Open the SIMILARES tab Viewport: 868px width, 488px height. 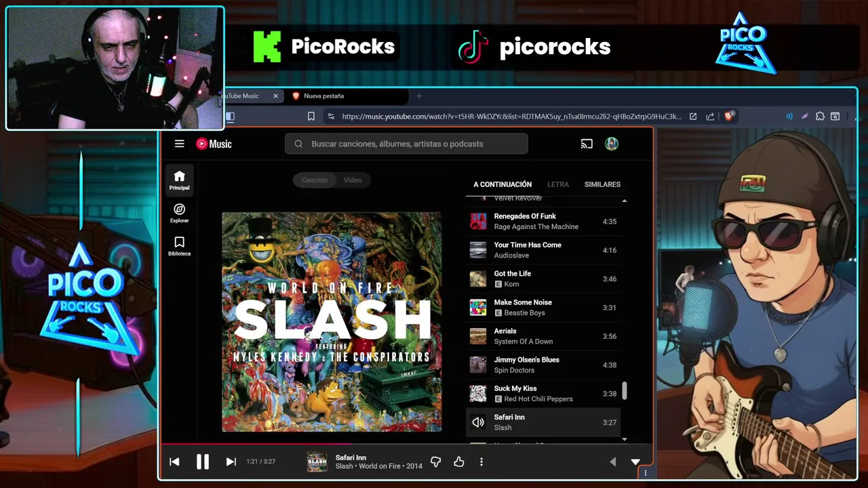[x=602, y=184]
